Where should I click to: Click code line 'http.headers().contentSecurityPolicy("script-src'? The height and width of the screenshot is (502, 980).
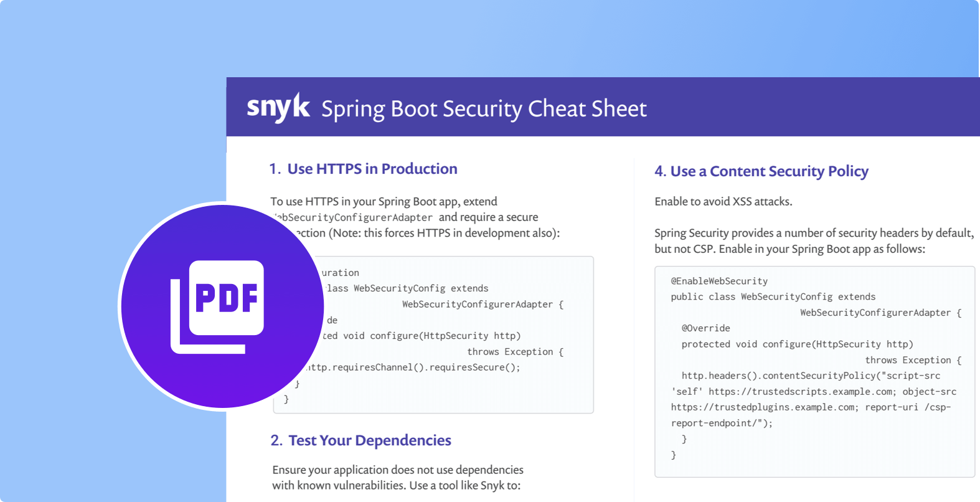click(x=811, y=376)
